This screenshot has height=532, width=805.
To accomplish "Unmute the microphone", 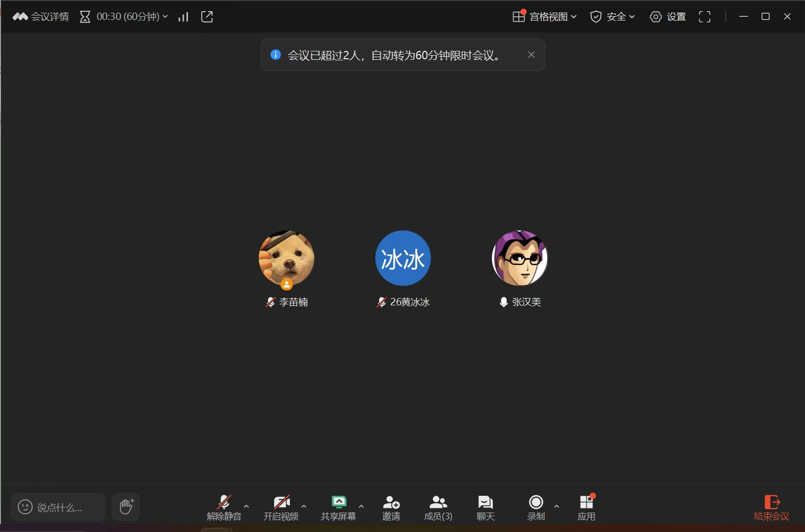I will click(x=224, y=507).
